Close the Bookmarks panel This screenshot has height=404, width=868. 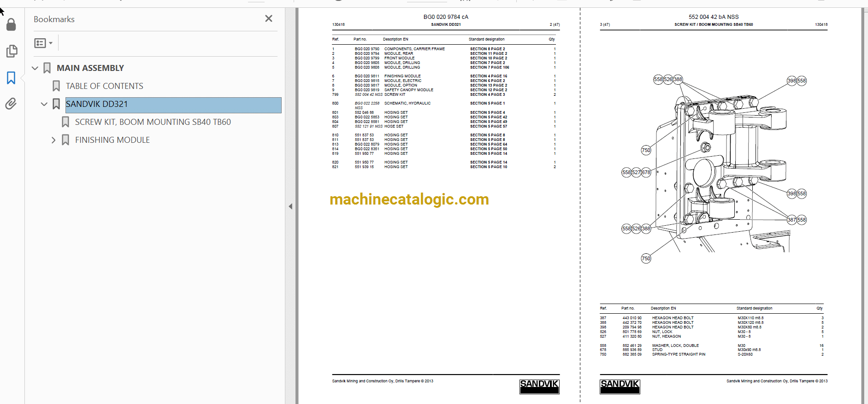[x=269, y=18]
